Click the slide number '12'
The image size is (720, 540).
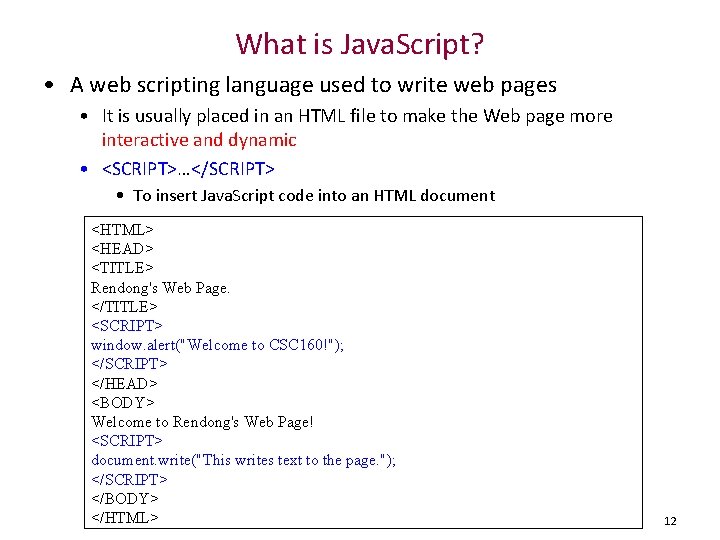click(x=670, y=521)
